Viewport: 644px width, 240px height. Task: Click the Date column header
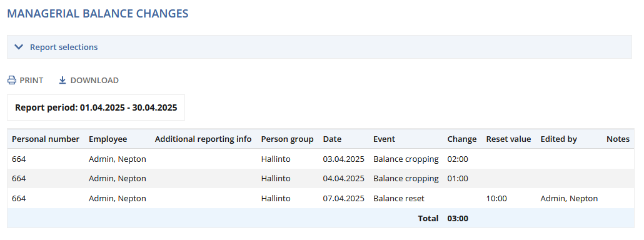(x=332, y=139)
